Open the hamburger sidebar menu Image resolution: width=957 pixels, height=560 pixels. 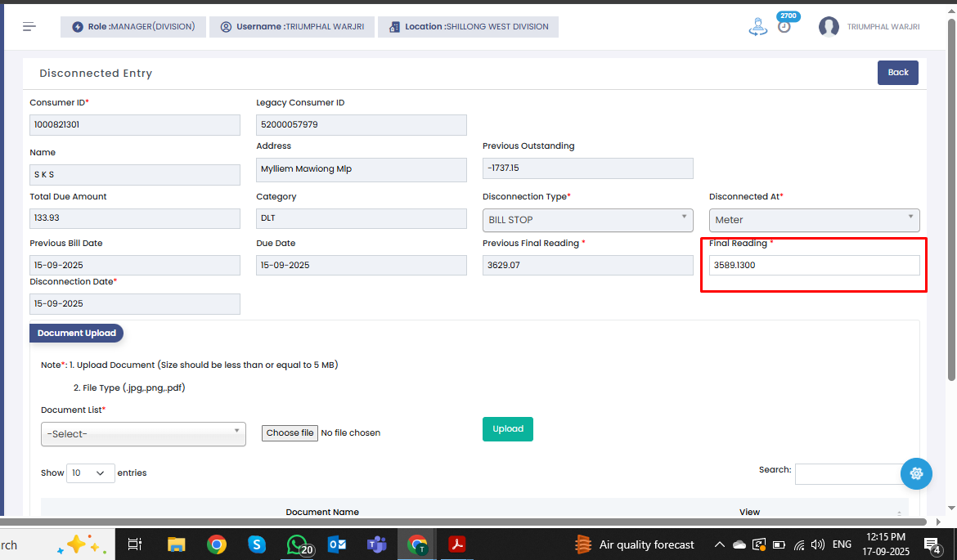coord(29,26)
